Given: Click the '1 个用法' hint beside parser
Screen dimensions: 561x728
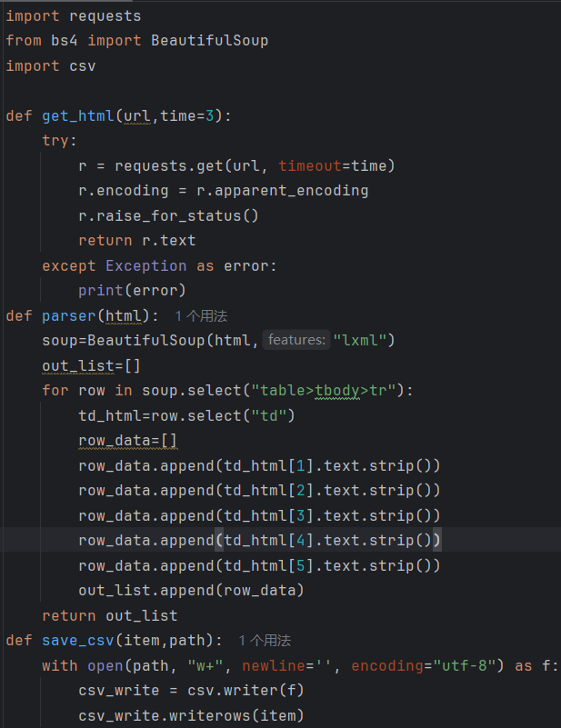Looking at the screenshot, I should [x=201, y=316].
